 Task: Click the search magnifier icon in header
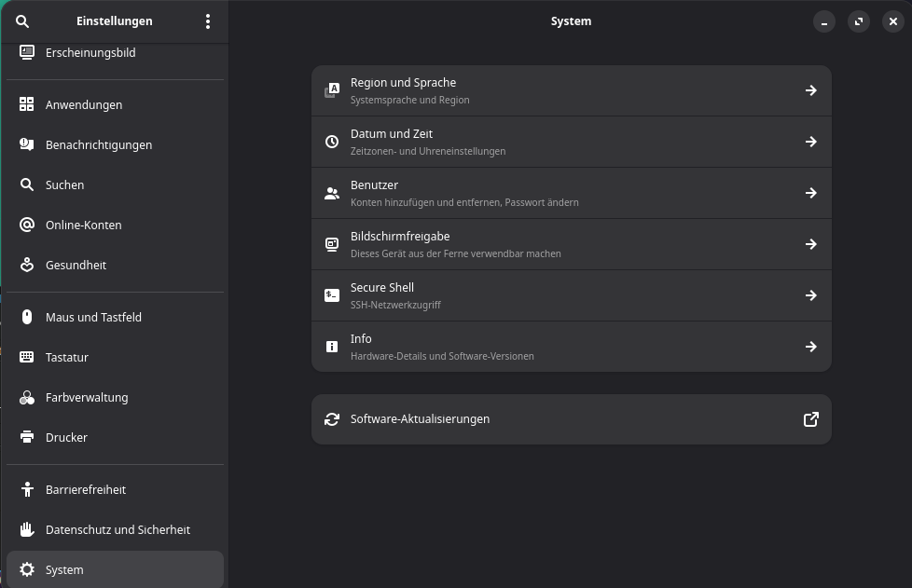click(x=23, y=21)
